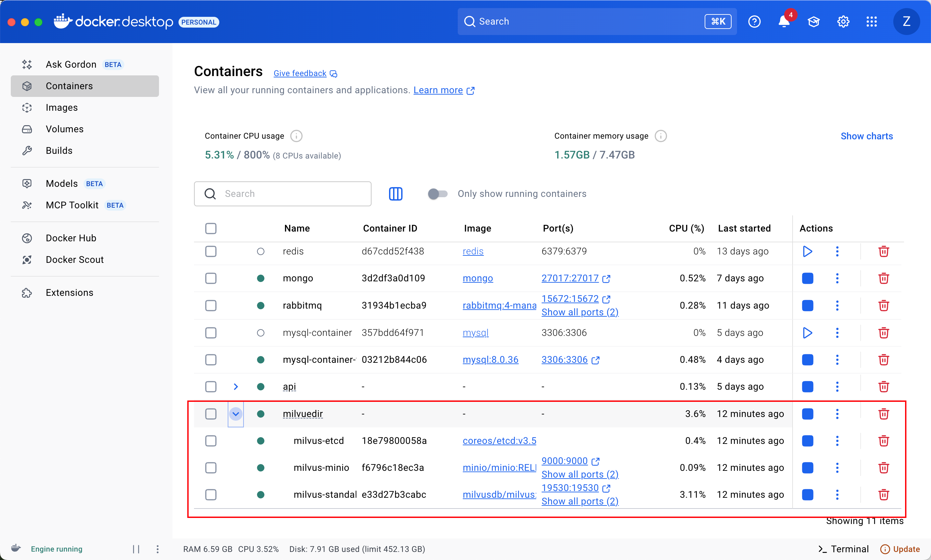The image size is (931, 560).
Task: Pause the Docker engine
Action: point(136,549)
